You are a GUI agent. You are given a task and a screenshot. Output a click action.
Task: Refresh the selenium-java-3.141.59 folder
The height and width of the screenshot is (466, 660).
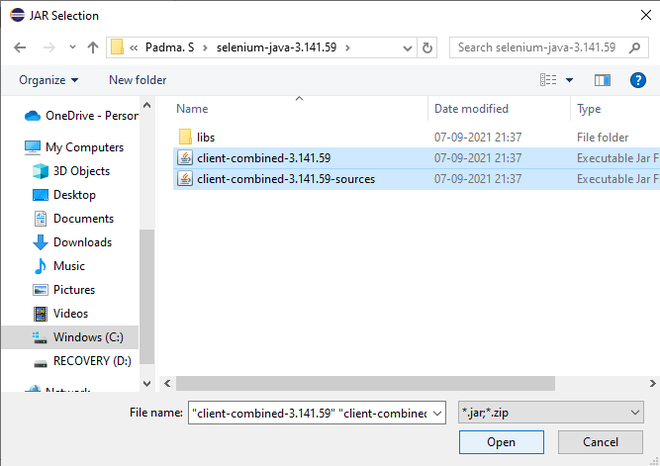click(427, 48)
